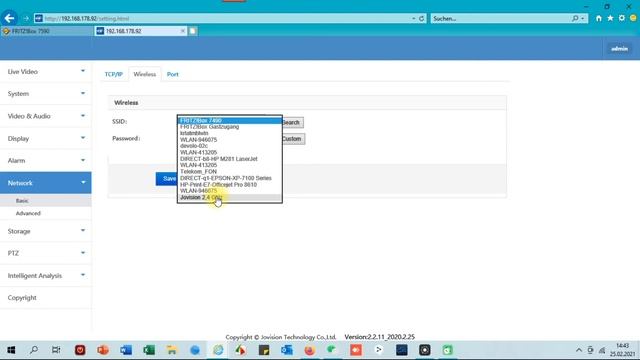Choose HP-Print-E7-Officejet Pro 8610 network
The width and height of the screenshot is (640, 360).
[230, 184]
